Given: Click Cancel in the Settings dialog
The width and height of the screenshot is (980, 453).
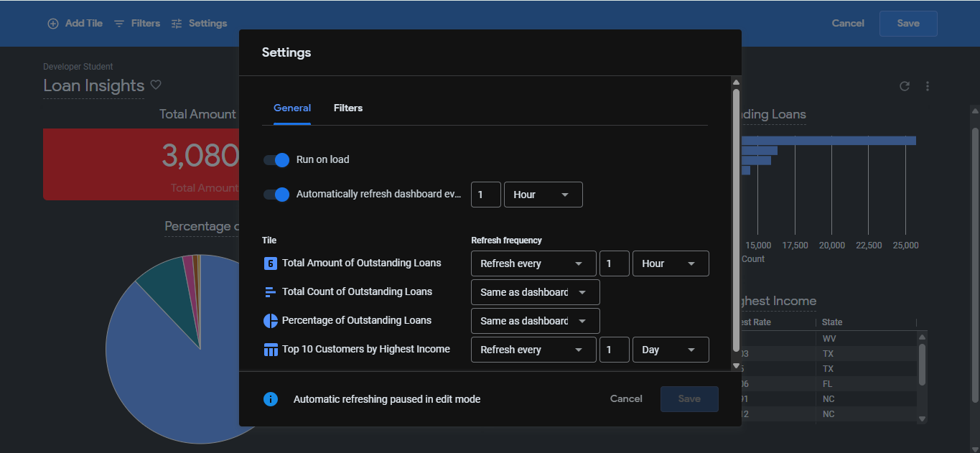Looking at the screenshot, I should [x=626, y=399].
